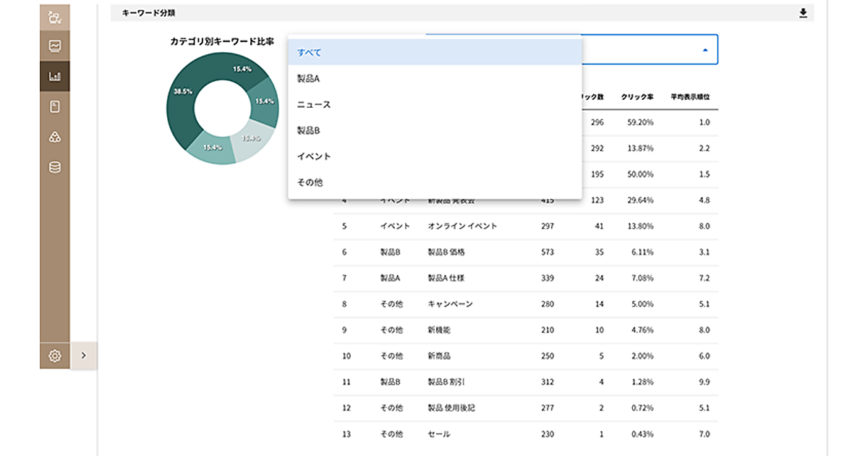Click the オンライン イベント keyword row
Screen dimensions: 868x456
click(462, 226)
